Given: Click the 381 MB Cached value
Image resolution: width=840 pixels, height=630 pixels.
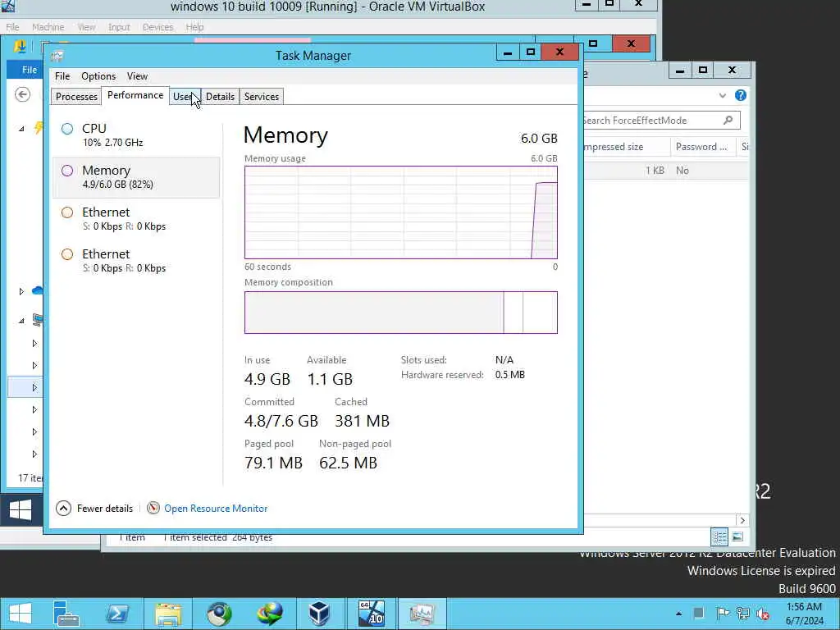Looking at the screenshot, I should [362, 421].
